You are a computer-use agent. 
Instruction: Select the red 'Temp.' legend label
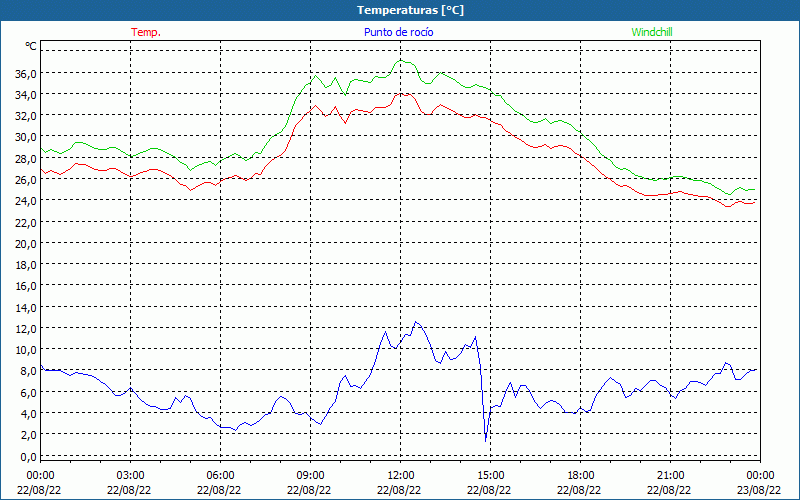[146, 32]
